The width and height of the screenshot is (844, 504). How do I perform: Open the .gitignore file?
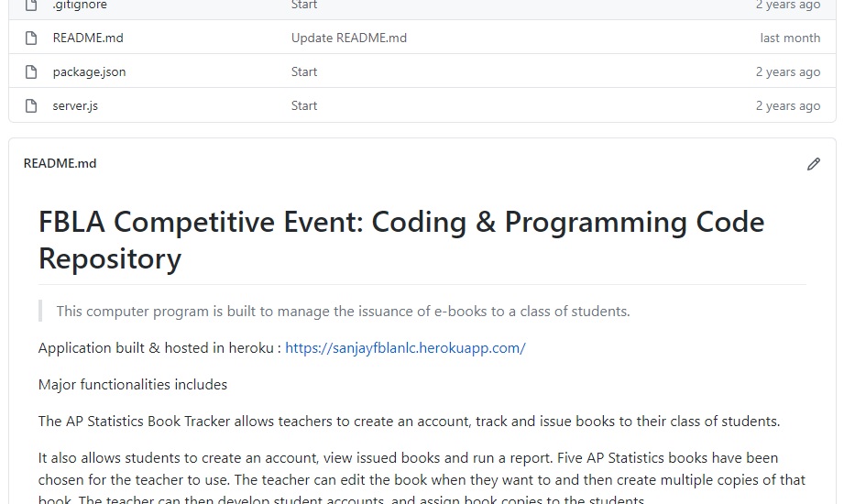tap(80, 5)
